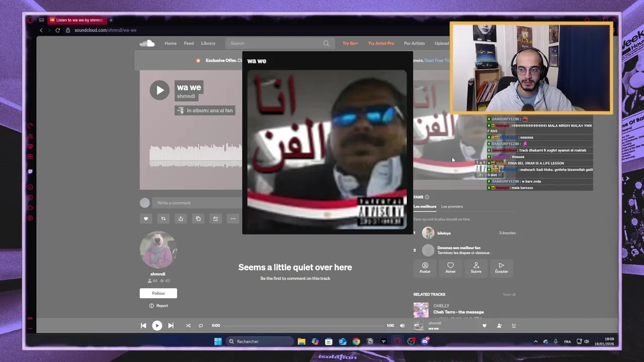
Task: Open the Windows Start menu
Action: coord(218,342)
